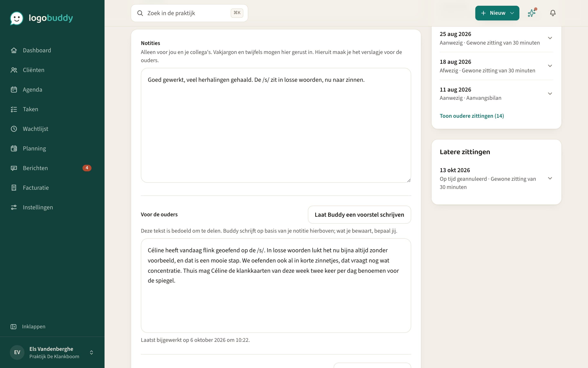Screen dimensions: 588x368
Task: Click the Laatst bijgewerkt timestamp text
Action: pyautogui.click(x=195, y=340)
